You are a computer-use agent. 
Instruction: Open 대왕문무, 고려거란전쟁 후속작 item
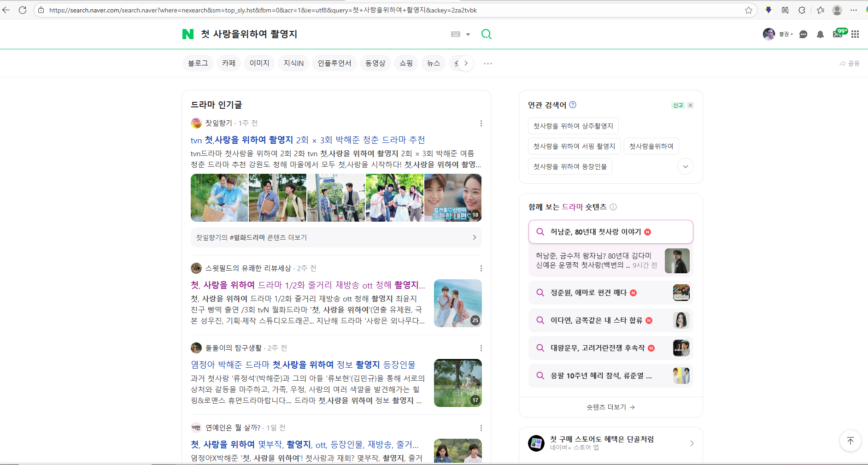[611, 348]
